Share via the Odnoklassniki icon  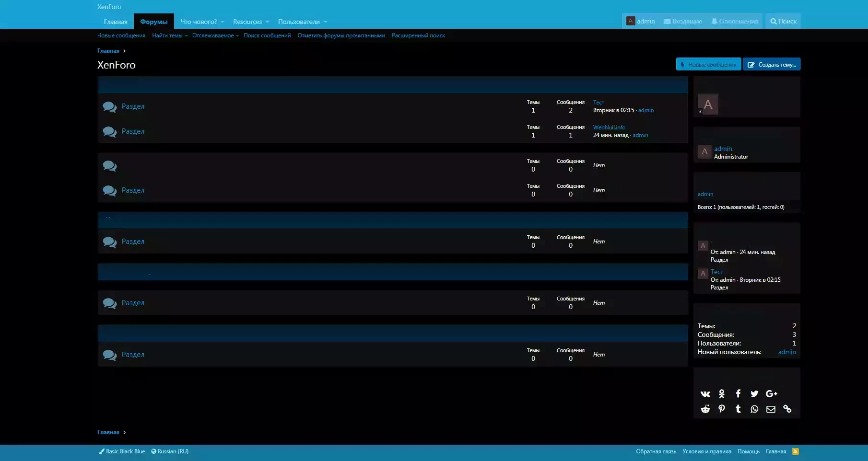(x=722, y=394)
